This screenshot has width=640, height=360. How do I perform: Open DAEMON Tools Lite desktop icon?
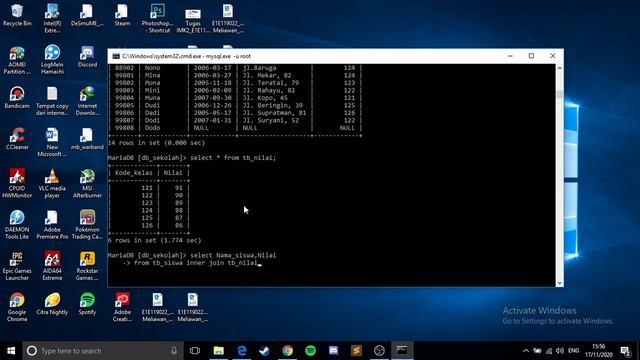[x=17, y=224]
